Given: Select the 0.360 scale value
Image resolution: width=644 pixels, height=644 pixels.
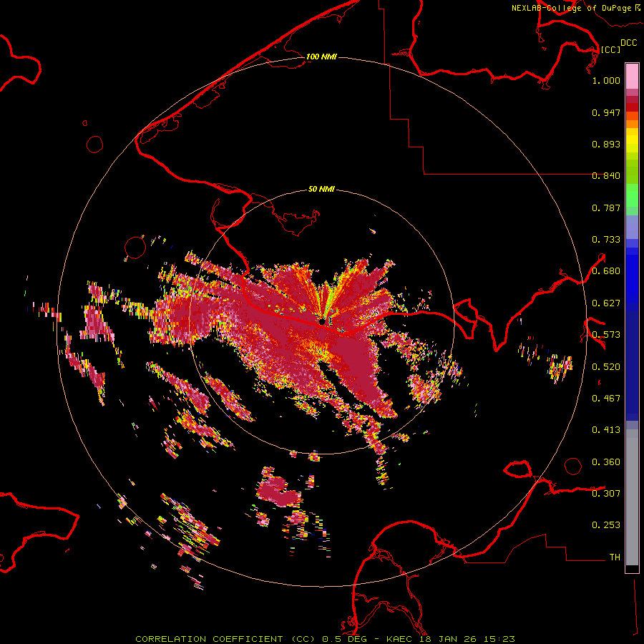Looking at the screenshot, I should click(606, 462).
